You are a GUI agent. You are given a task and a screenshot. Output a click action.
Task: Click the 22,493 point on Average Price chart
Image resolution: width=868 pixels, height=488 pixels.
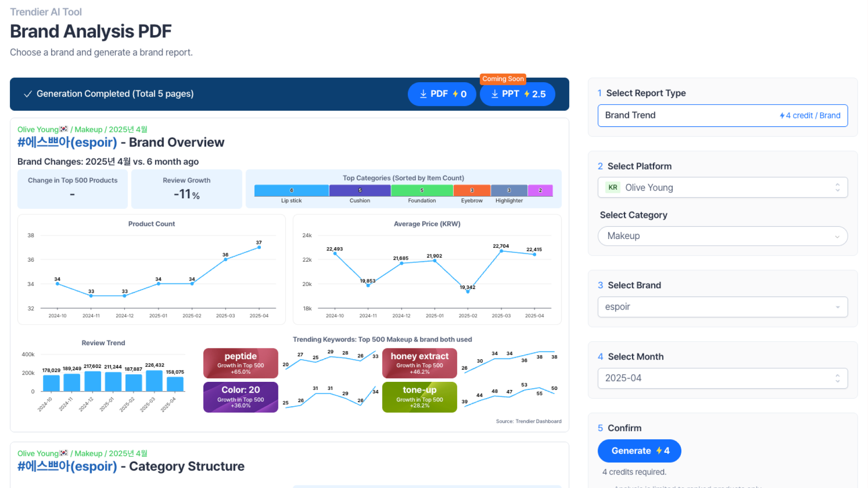[335, 253]
